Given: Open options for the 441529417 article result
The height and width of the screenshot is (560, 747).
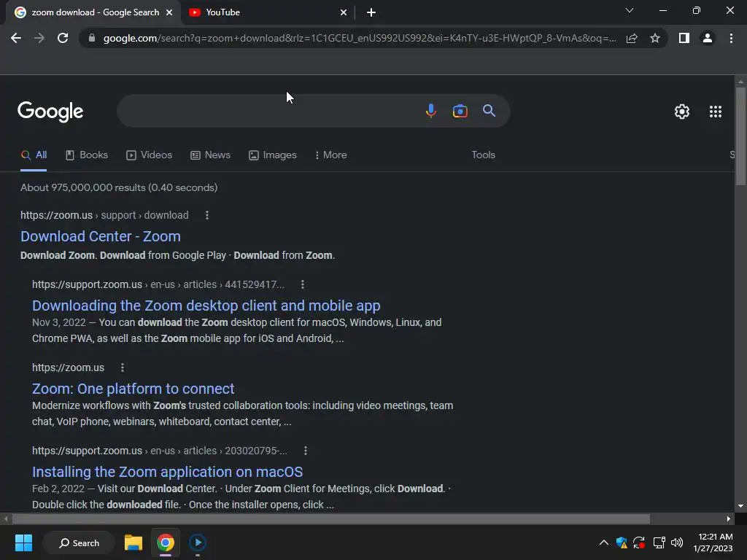Looking at the screenshot, I should (303, 284).
